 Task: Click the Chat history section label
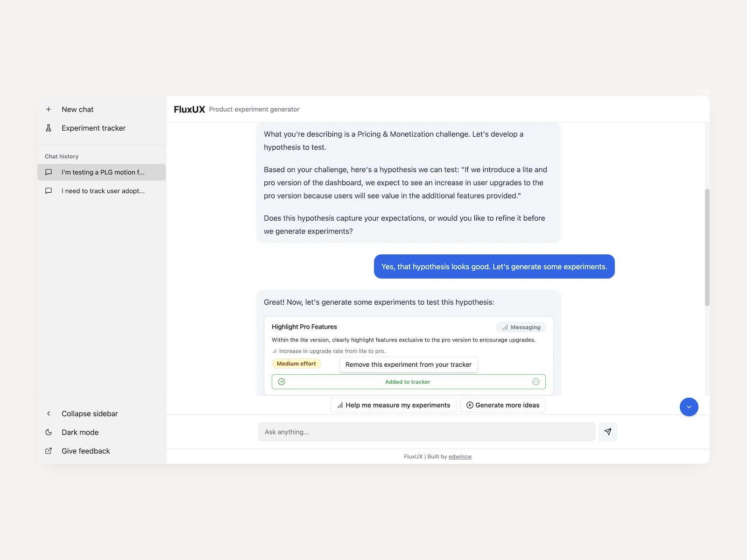pos(62,156)
